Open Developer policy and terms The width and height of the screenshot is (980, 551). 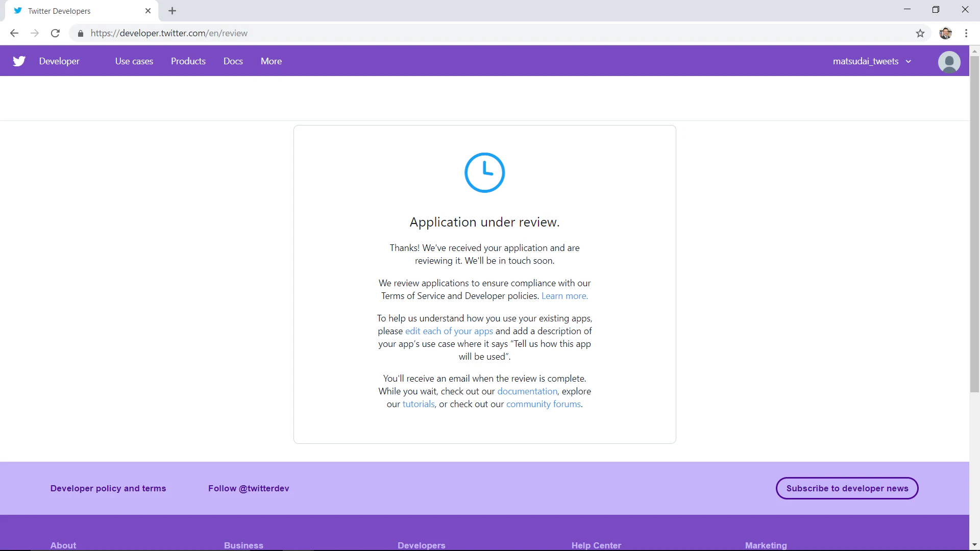tap(108, 488)
